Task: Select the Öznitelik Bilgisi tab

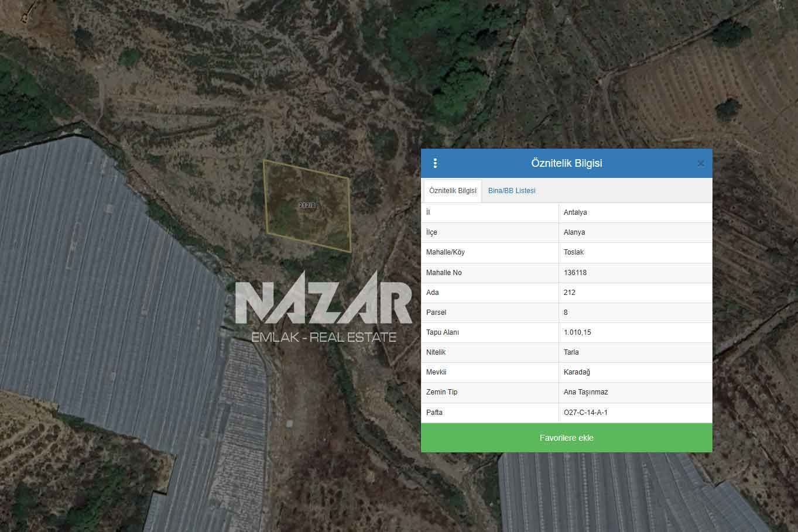Action: tap(453, 191)
